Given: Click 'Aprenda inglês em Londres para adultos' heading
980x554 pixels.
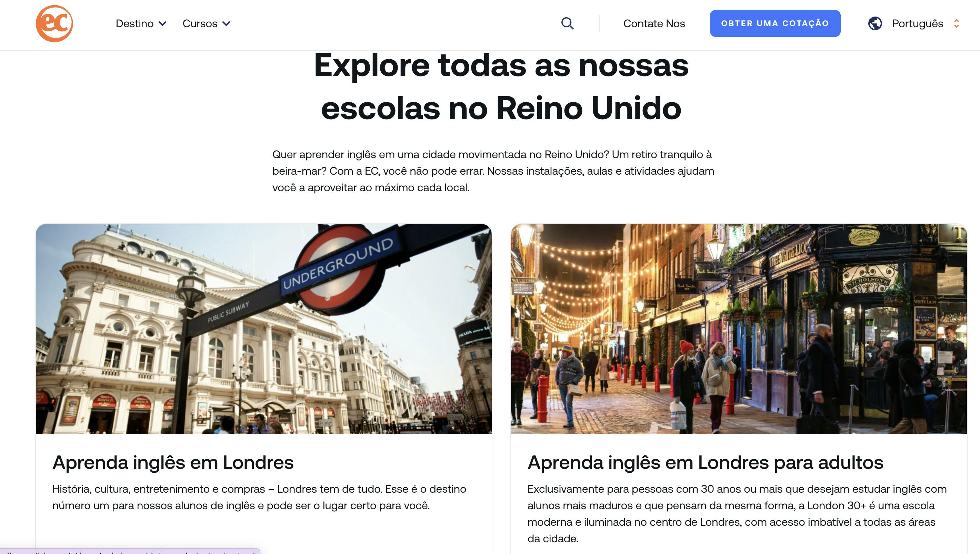Looking at the screenshot, I should tap(705, 463).
